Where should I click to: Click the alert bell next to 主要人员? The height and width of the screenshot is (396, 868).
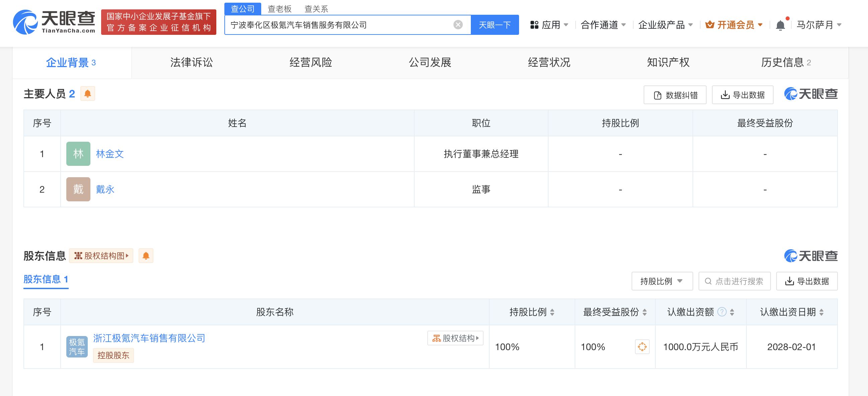(x=88, y=94)
